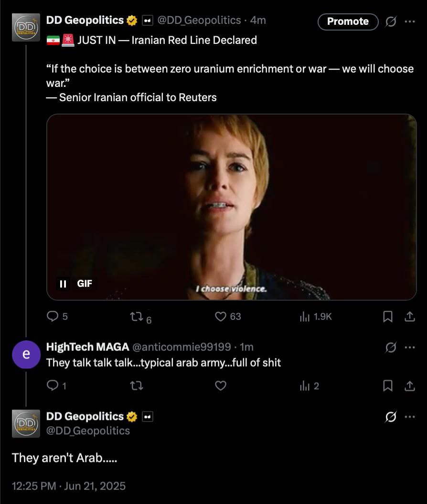Open more options on HighTech MAGA's reply

tap(409, 347)
